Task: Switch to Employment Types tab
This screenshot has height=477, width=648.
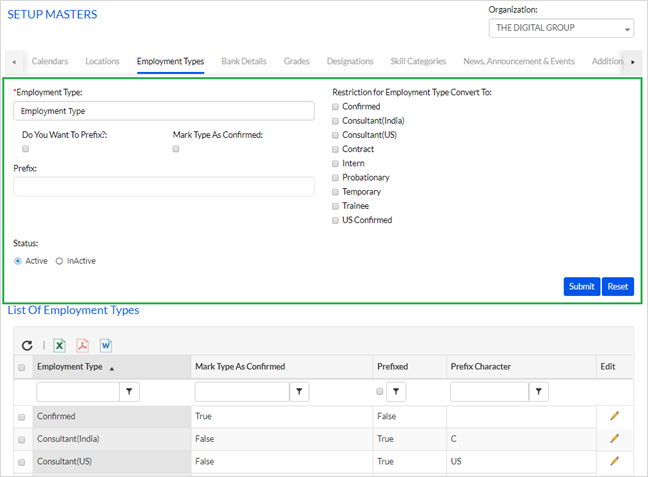Action: click(x=170, y=61)
